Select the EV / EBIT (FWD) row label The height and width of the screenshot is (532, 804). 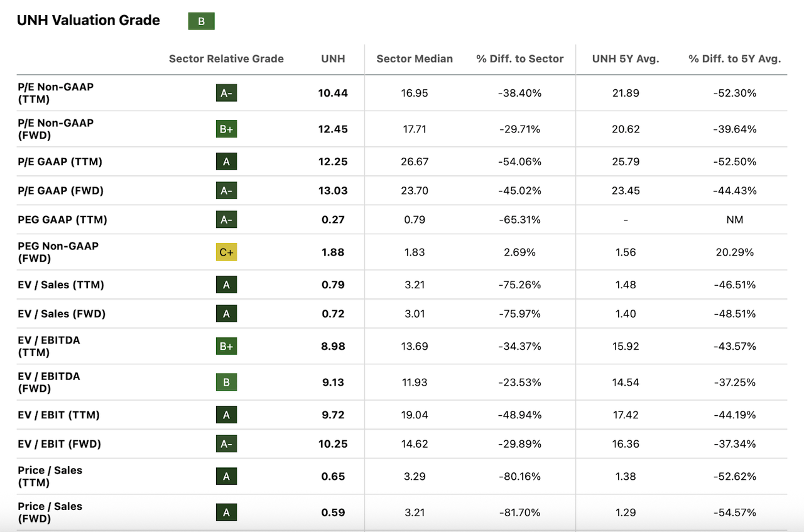point(59,444)
